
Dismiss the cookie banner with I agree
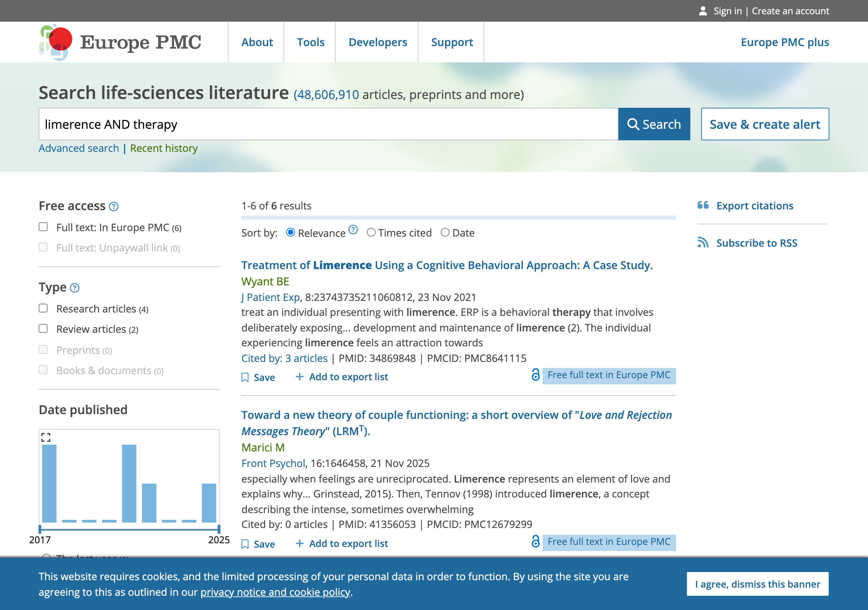[757, 584]
